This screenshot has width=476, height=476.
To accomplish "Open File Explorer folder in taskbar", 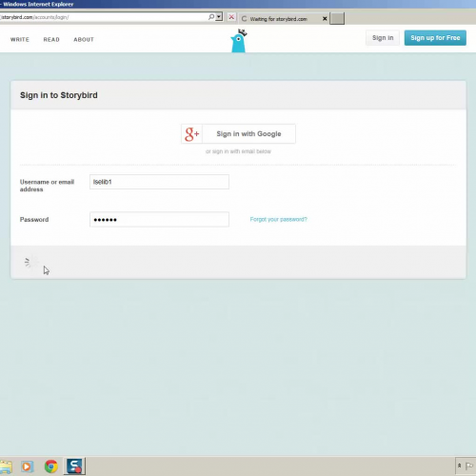I will click(x=6, y=466).
